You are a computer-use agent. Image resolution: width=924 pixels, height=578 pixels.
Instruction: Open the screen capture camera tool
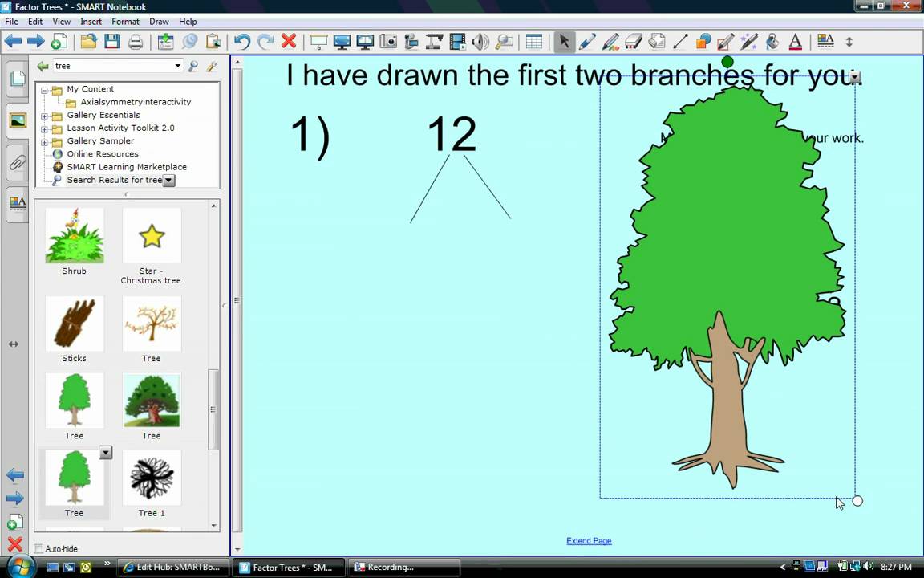point(388,41)
